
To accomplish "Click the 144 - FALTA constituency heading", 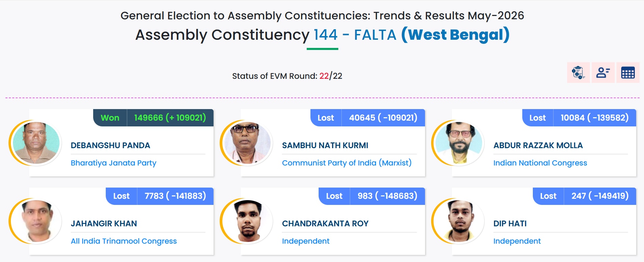I will click(355, 35).
